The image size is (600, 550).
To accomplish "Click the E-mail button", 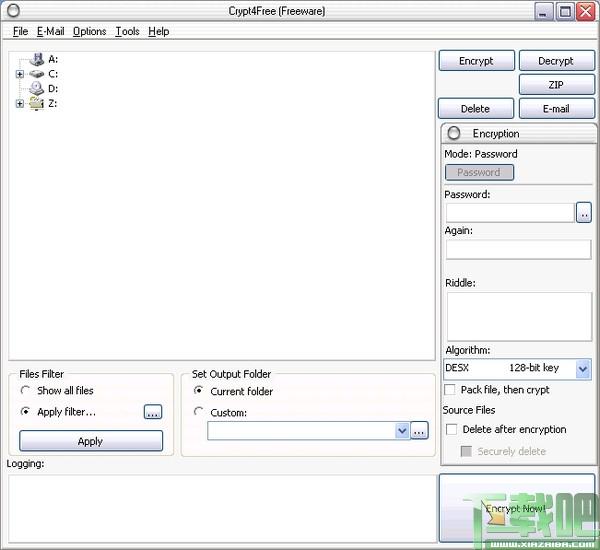I will [x=556, y=109].
